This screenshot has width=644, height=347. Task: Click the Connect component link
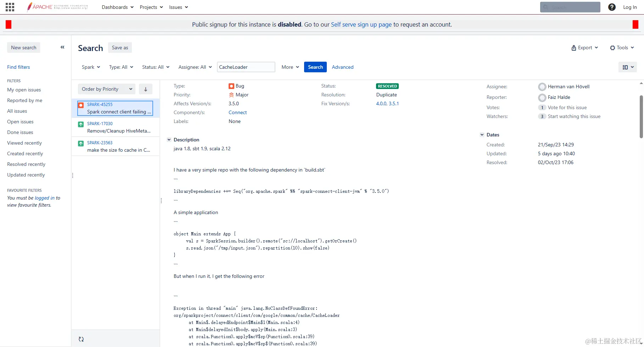pos(237,112)
